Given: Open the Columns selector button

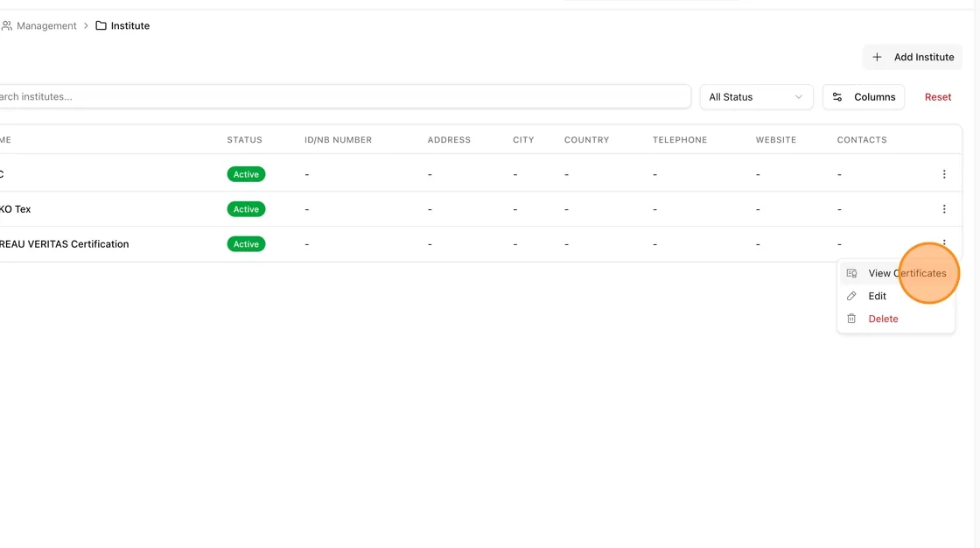Looking at the screenshot, I should coord(863,97).
